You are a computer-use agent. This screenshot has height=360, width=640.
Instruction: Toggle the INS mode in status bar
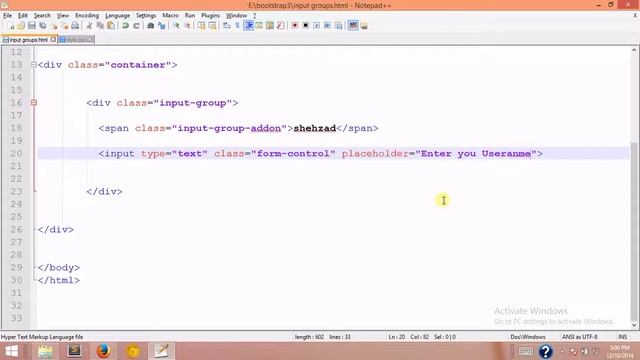622,337
